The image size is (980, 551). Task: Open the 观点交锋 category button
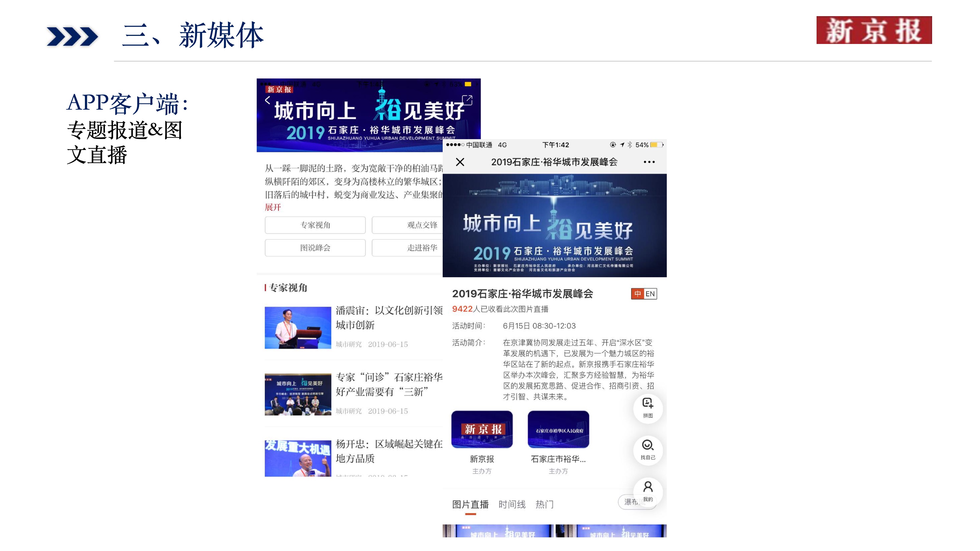pos(422,225)
